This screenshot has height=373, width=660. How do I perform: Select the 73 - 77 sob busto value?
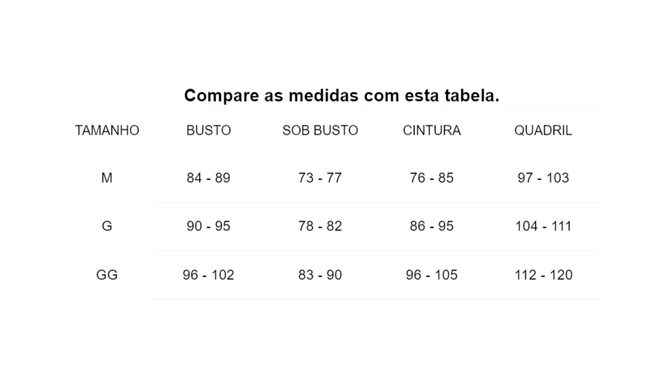coord(320,178)
